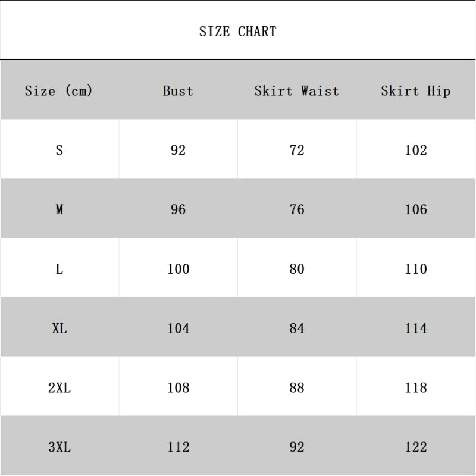Click the 3XL size row label
Screen dimensions: 476x476
click(x=59, y=447)
